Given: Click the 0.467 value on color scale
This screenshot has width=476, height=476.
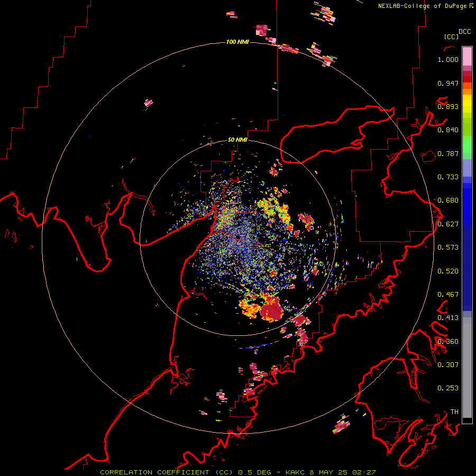Looking at the screenshot, I should coord(448,295).
